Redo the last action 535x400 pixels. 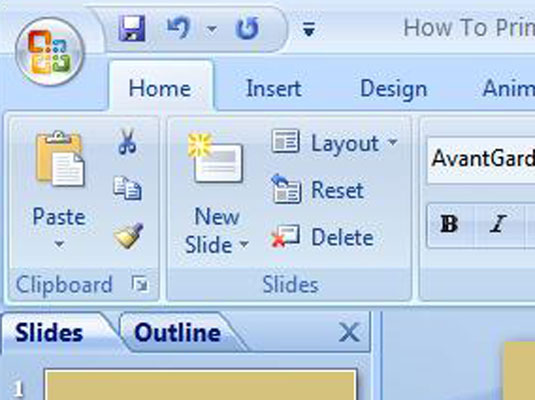(247, 28)
